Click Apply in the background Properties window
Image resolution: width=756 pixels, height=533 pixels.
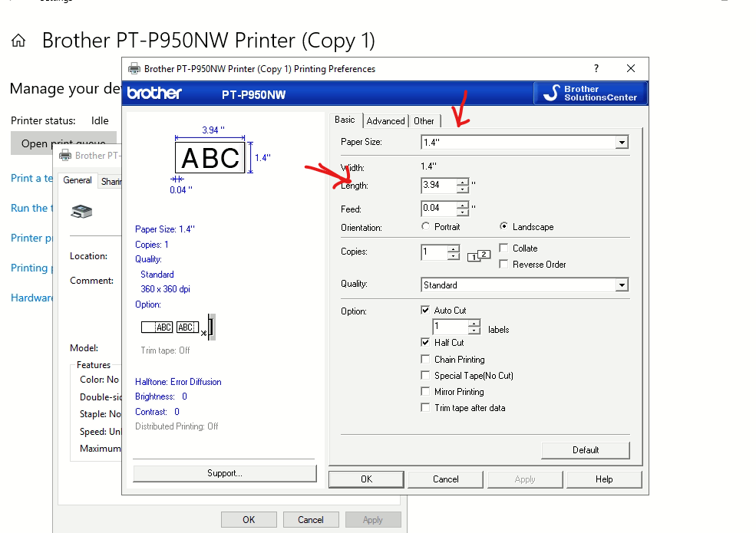(373, 519)
